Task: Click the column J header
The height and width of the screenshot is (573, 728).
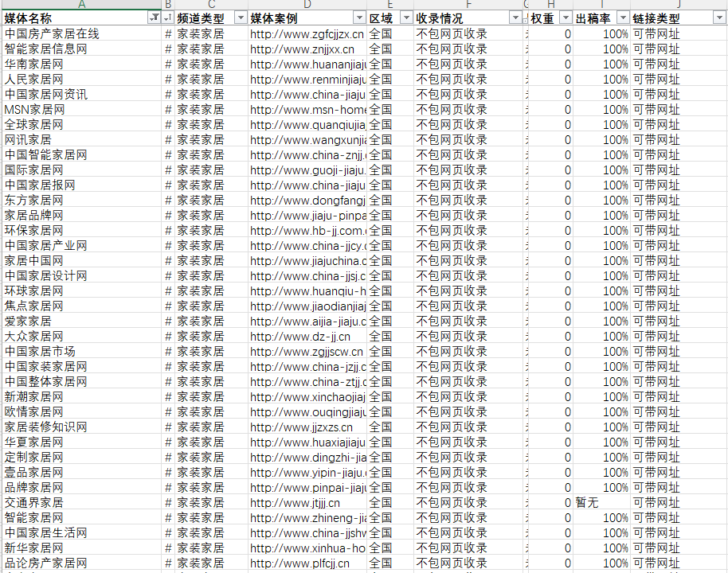Action: tap(679, 5)
